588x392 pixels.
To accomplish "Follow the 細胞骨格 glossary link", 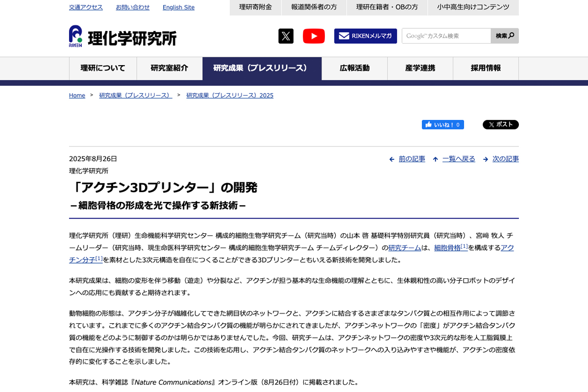I will pos(447,248).
